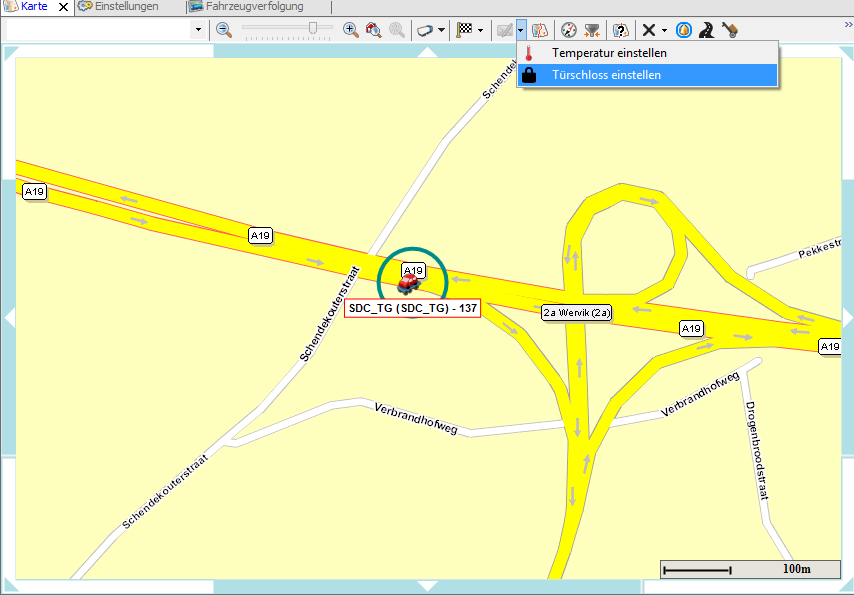Viewport: 854px width, 596px height.
Task: Click the compass icon in toolbar
Action: [569, 30]
